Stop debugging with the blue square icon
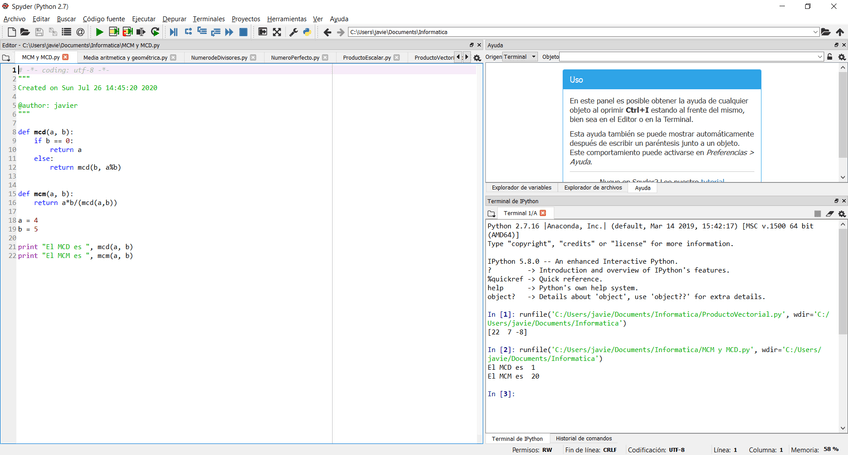Image resolution: width=848 pixels, height=455 pixels. 243,32
